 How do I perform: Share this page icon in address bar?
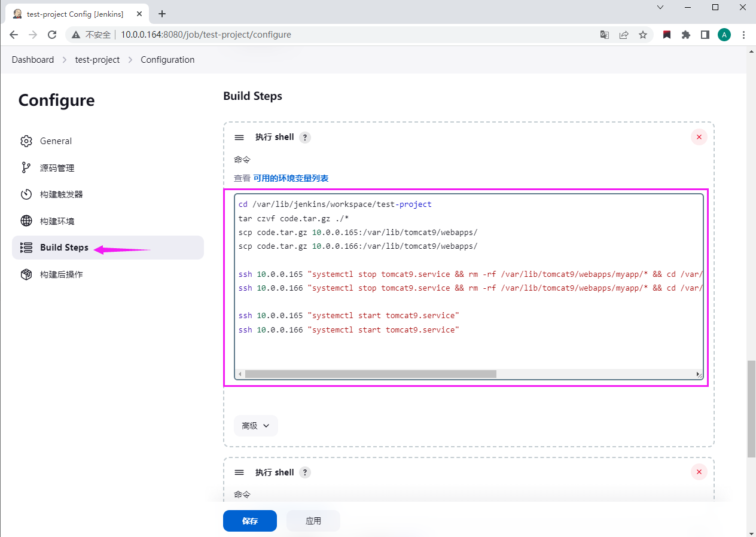click(624, 35)
